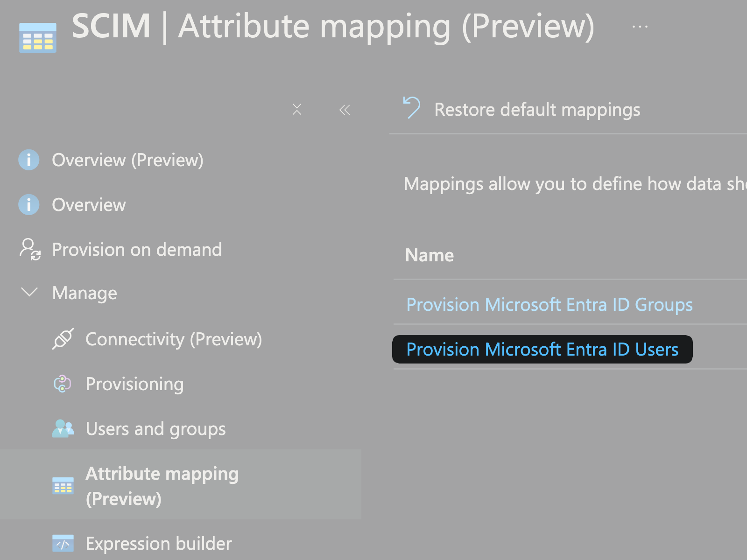747x560 pixels.
Task: Open Expression builder
Action: click(159, 544)
